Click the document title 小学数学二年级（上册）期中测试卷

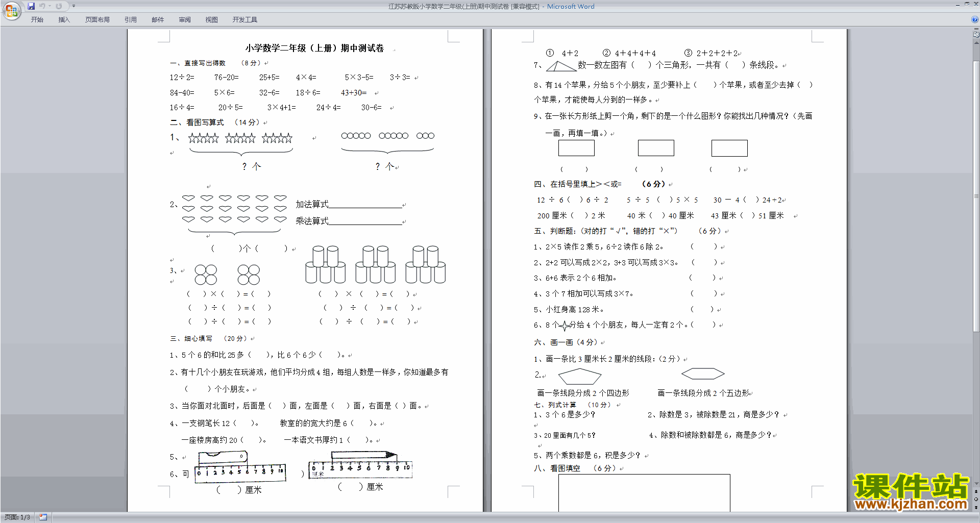pyautogui.click(x=314, y=48)
